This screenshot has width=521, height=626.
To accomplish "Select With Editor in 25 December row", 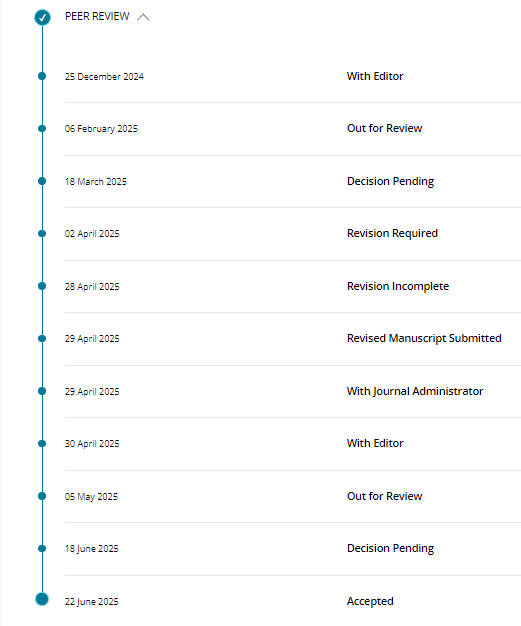I will [x=375, y=76].
